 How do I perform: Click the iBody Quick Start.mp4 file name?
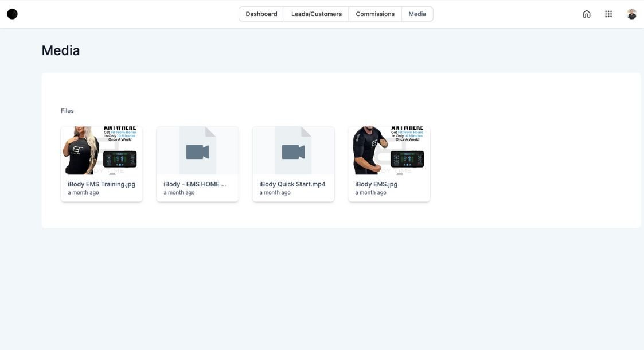click(x=292, y=184)
